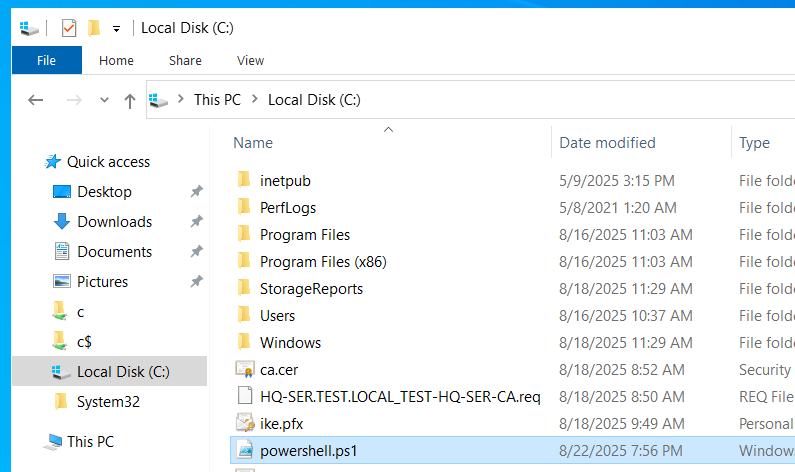Select the ike.pfx file icon

(245, 423)
